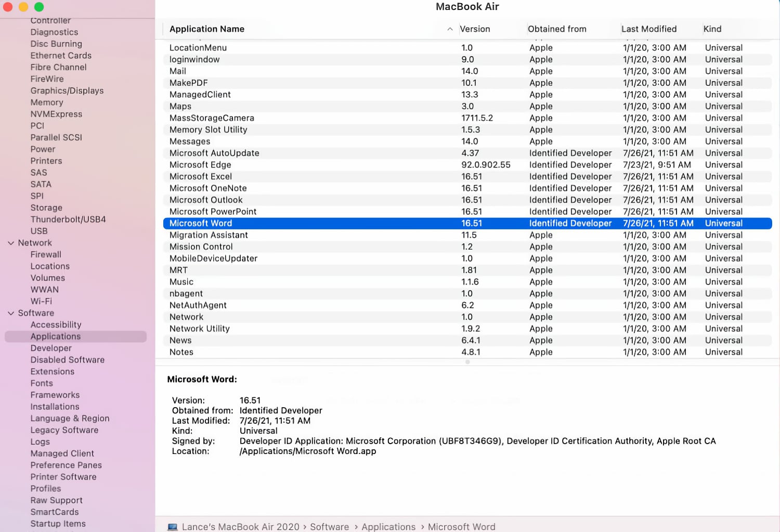The height and width of the screenshot is (532, 780).
Task: Reverse sort using the Application Name chevron
Action: (449, 29)
